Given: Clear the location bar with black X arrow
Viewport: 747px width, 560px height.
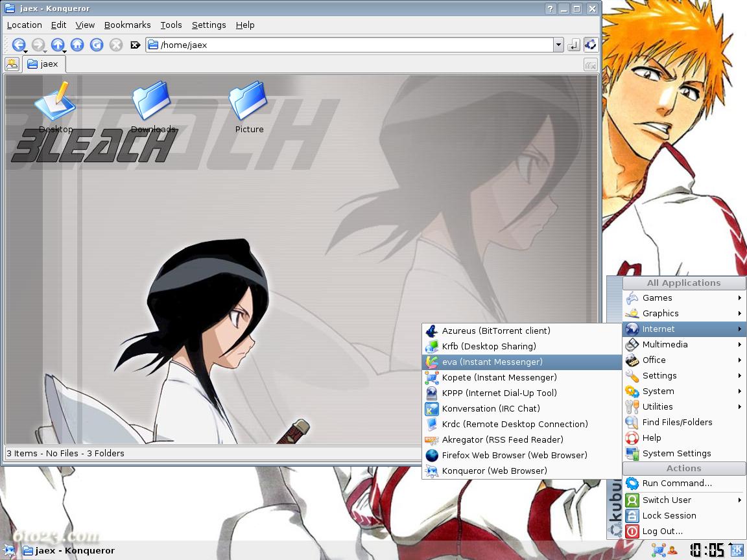Looking at the screenshot, I should coord(136,45).
